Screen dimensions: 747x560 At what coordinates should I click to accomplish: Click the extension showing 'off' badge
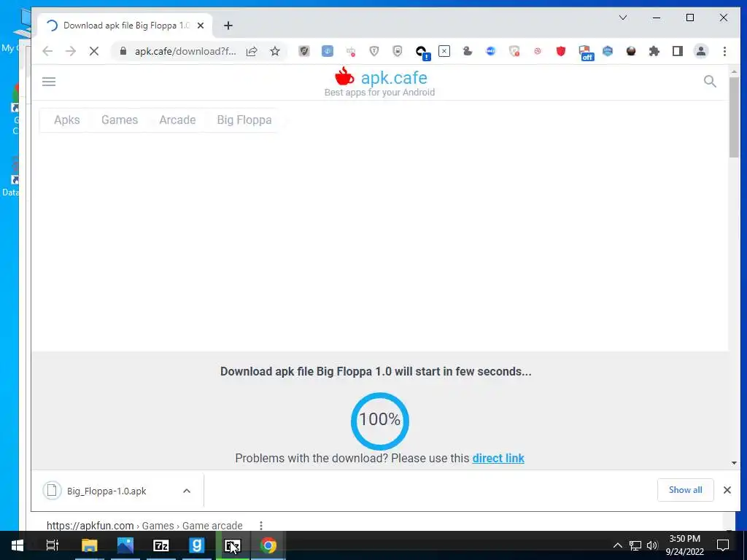[586, 52]
